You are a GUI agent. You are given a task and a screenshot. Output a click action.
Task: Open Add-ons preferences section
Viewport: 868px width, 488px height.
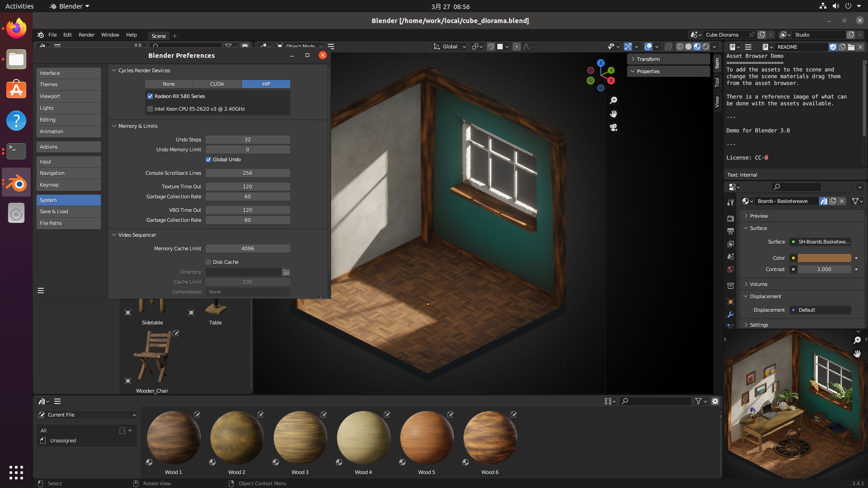pos(69,147)
